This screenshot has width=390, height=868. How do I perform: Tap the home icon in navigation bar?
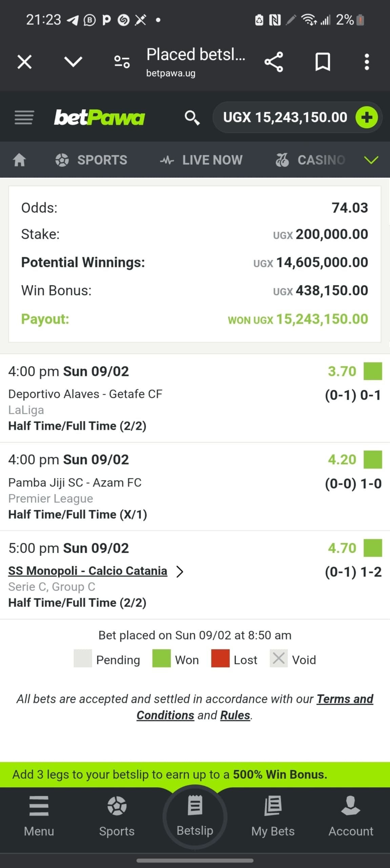point(19,160)
